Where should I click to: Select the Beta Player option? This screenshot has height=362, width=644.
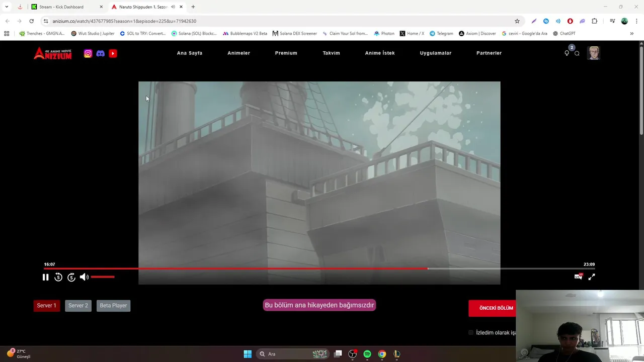[x=113, y=306]
